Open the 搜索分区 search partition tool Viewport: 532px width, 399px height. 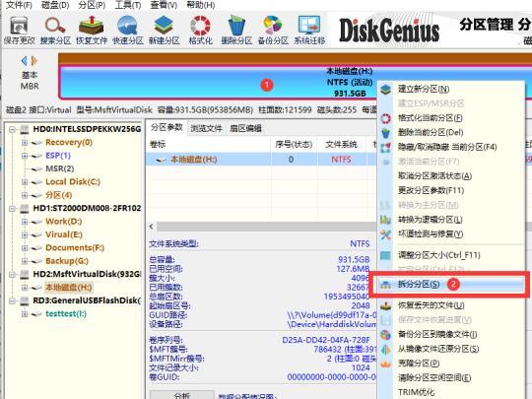pyautogui.click(x=55, y=31)
